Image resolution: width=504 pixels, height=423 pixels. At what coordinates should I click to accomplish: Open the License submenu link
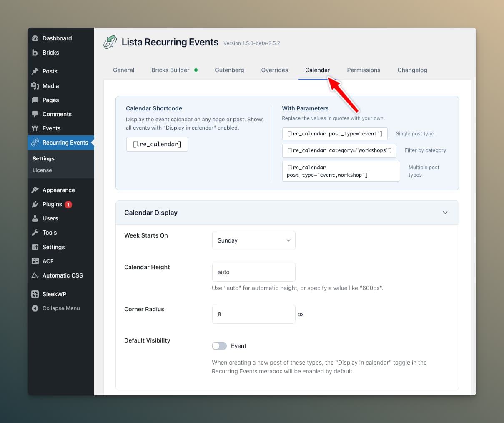point(42,170)
